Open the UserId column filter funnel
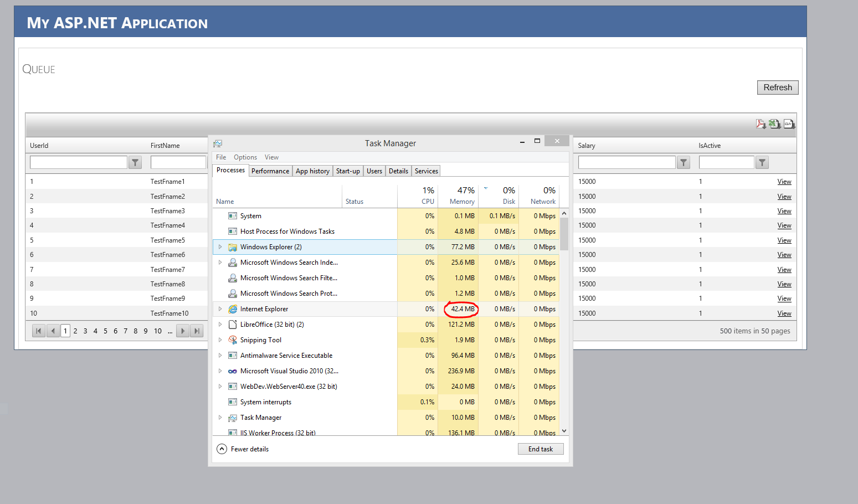The height and width of the screenshot is (504, 858). (x=135, y=162)
